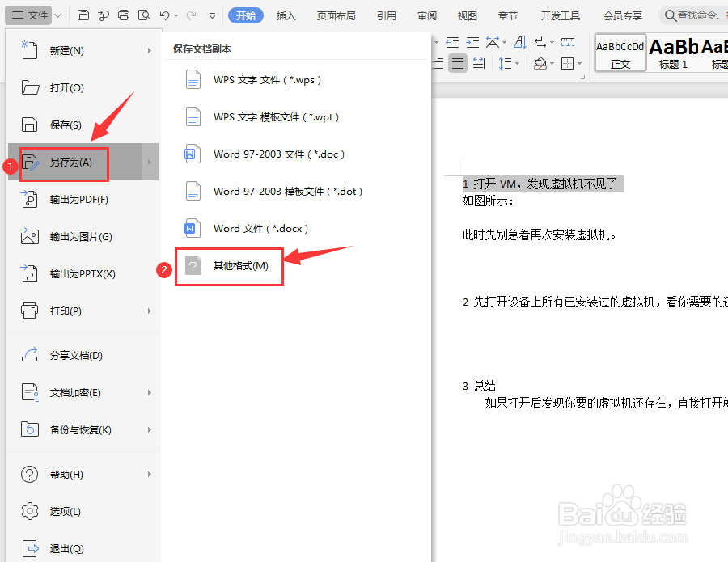Switch to the 审阅 ribbon tab

click(x=426, y=16)
